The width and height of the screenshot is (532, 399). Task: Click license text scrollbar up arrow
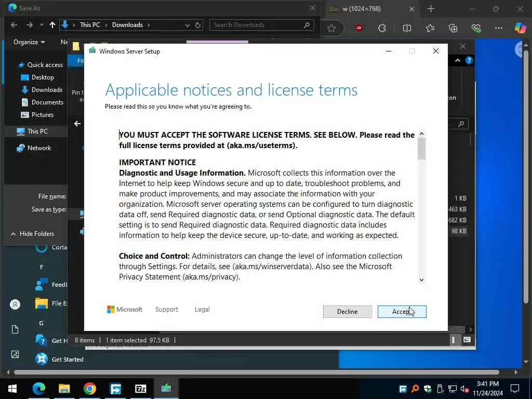421,134
